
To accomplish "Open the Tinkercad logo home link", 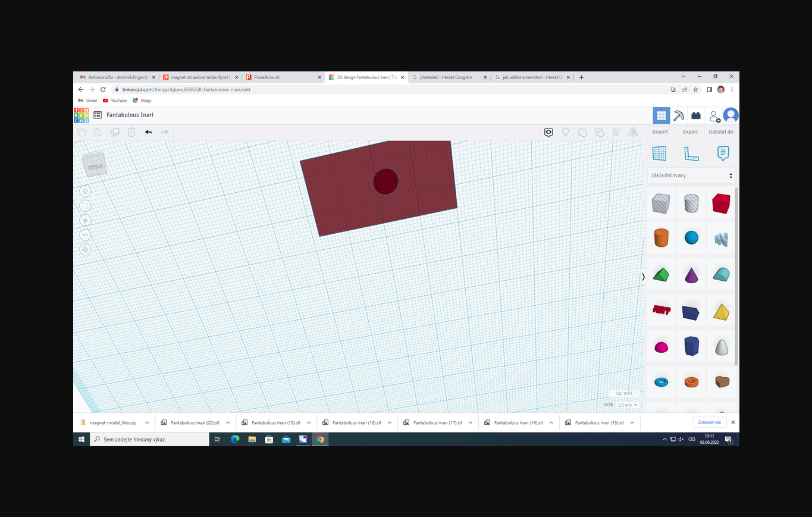I will (x=81, y=115).
